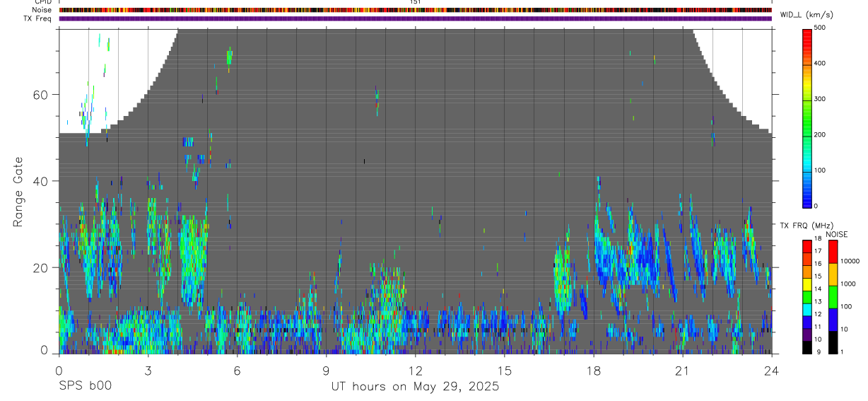Click the 20 tick on the Range Gate axis

(x=42, y=267)
